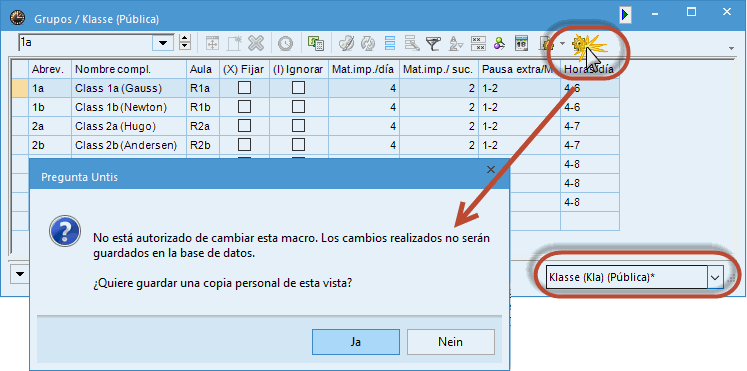Click the Mat.imp./día column header
The image size is (747, 371).
pyautogui.click(x=364, y=69)
